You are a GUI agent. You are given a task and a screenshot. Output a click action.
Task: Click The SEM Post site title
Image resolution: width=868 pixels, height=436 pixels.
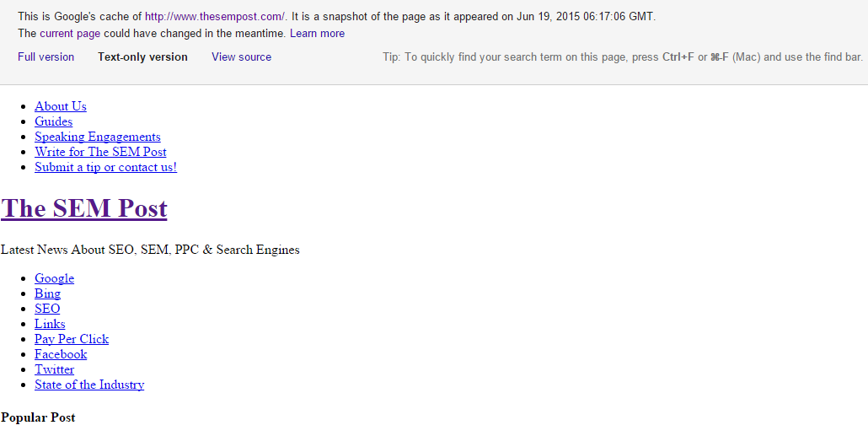[84, 208]
